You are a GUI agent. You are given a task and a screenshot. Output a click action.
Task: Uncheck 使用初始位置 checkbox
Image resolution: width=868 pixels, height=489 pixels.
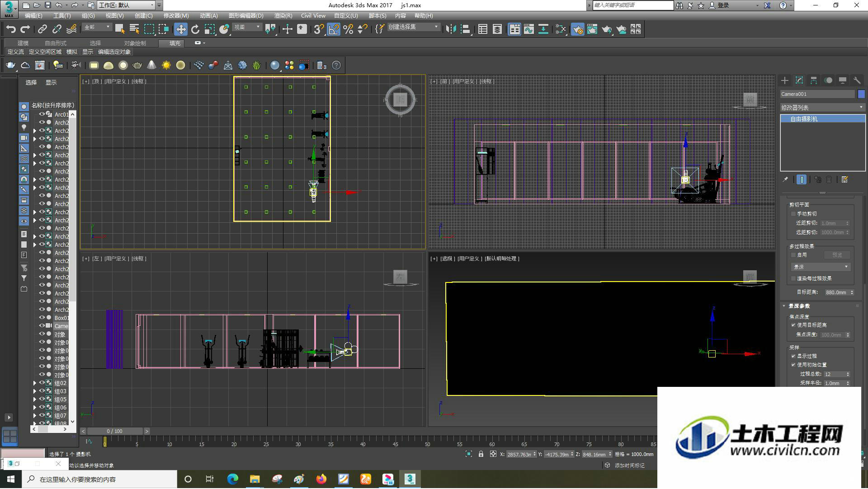793,365
